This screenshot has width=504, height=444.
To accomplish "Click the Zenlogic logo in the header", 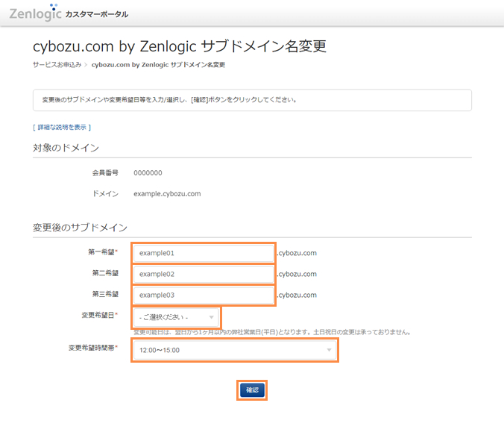I will (x=34, y=12).
